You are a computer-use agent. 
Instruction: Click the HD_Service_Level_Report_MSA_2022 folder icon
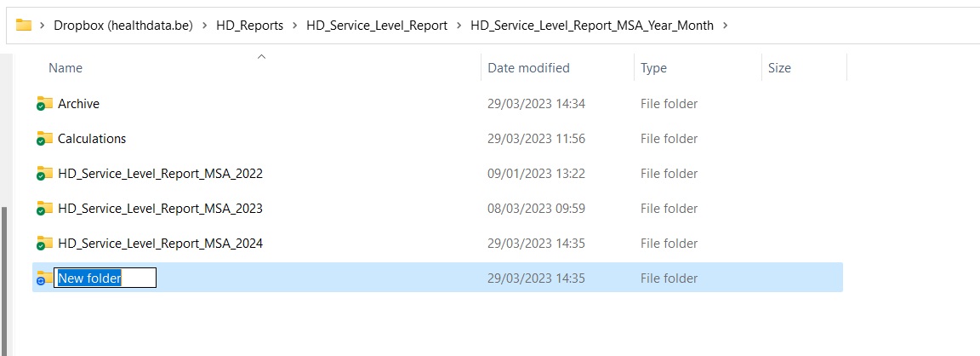(45, 174)
